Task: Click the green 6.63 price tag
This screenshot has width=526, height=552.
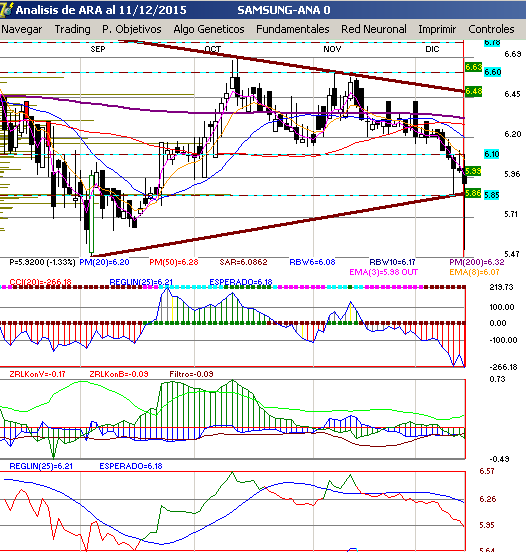Action: click(x=473, y=67)
